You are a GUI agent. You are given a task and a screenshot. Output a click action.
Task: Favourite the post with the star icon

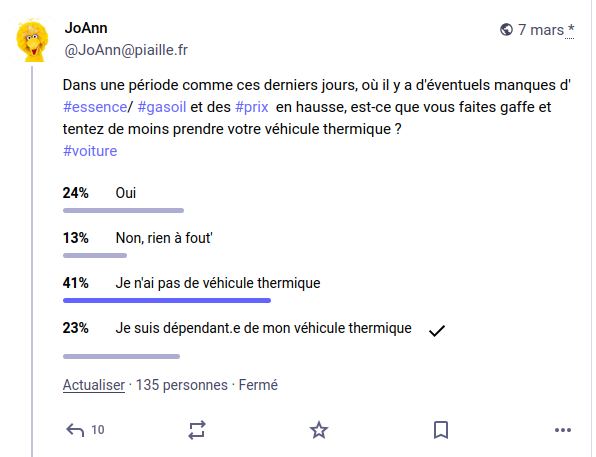click(x=319, y=430)
